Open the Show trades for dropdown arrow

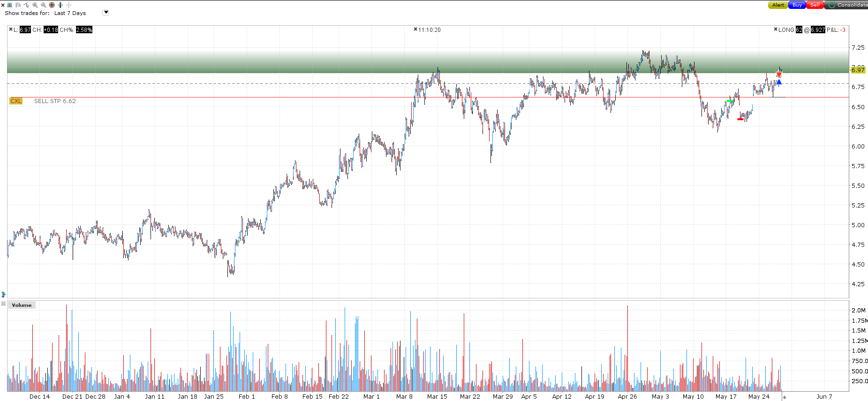coord(106,13)
